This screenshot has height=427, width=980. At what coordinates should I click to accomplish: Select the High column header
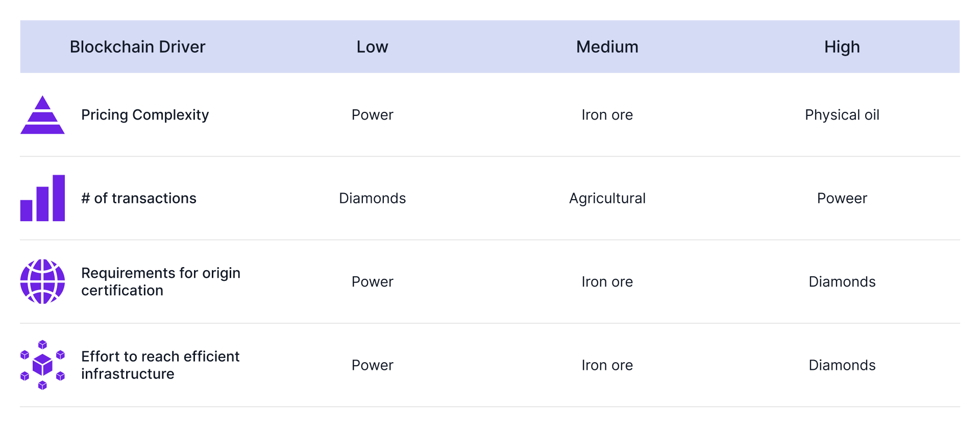(x=842, y=47)
